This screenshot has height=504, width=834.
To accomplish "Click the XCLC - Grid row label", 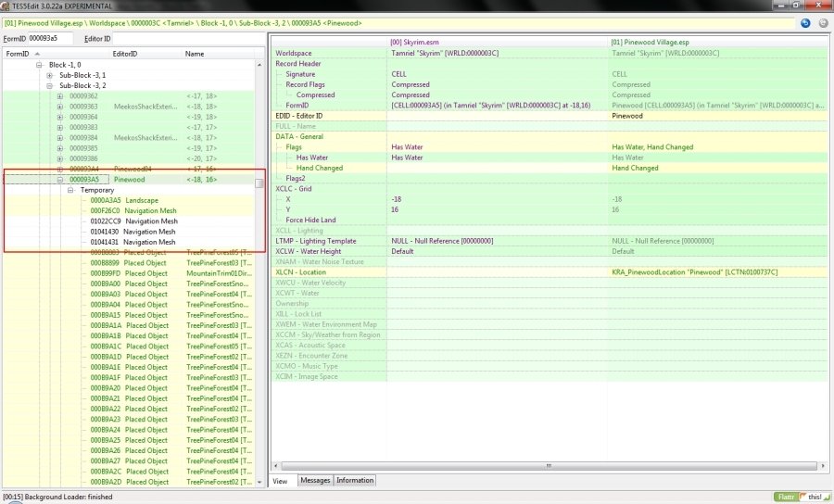I will [x=294, y=188].
